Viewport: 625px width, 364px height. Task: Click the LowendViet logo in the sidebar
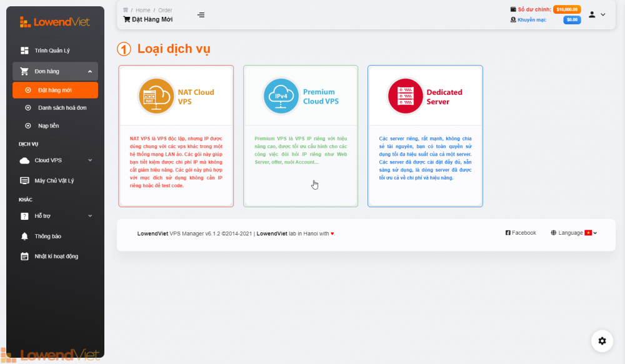click(55, 22)
